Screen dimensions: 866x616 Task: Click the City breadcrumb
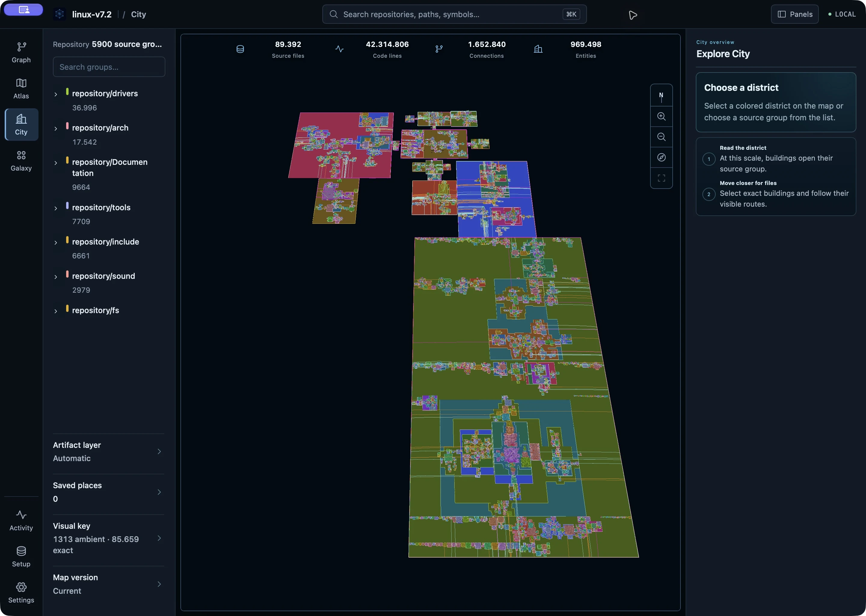(138, 14)
